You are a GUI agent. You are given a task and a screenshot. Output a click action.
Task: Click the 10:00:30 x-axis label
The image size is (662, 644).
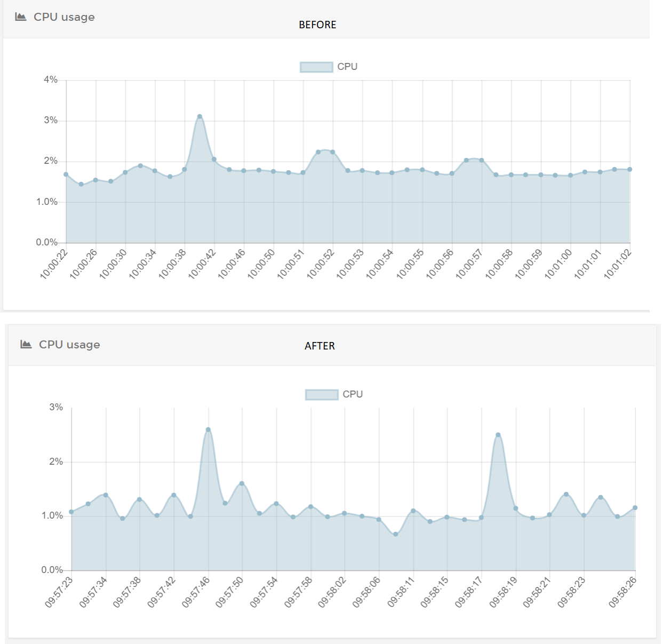coord(114,264)
